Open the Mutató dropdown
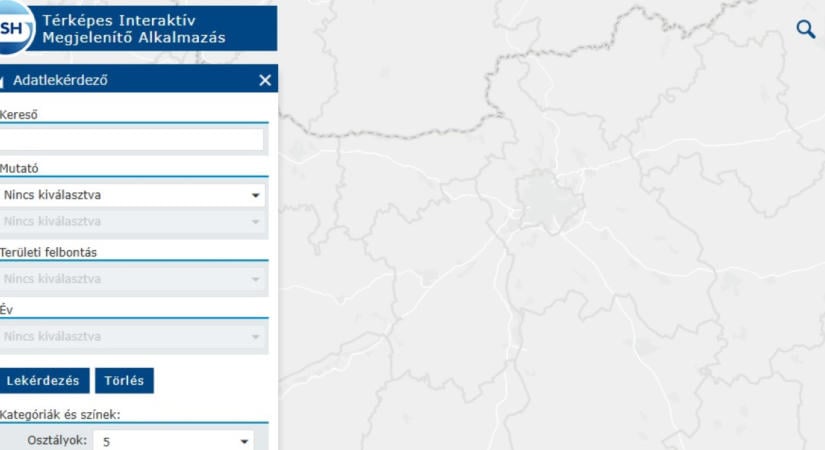Viewport: 825px width, 450px height. tap(132, 195)
